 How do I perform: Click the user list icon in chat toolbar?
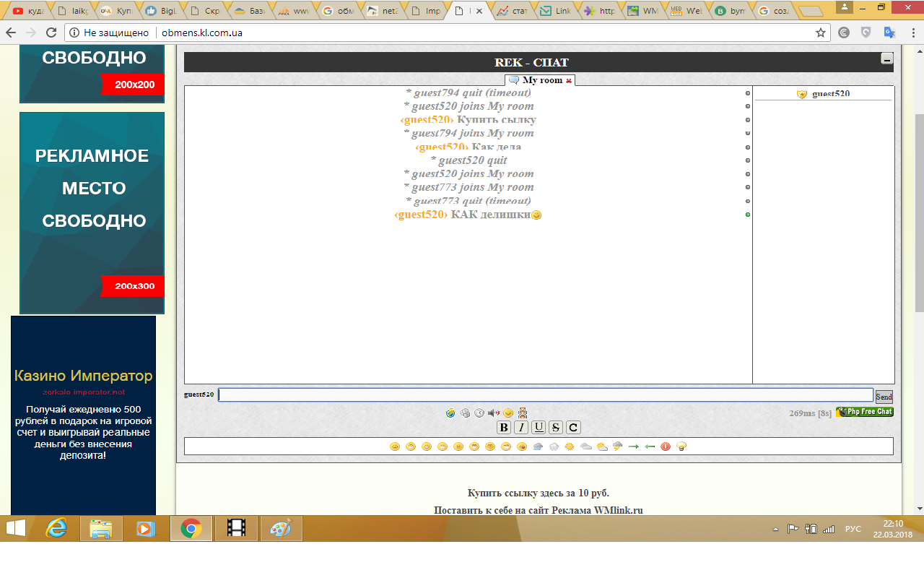pos(523,413)
